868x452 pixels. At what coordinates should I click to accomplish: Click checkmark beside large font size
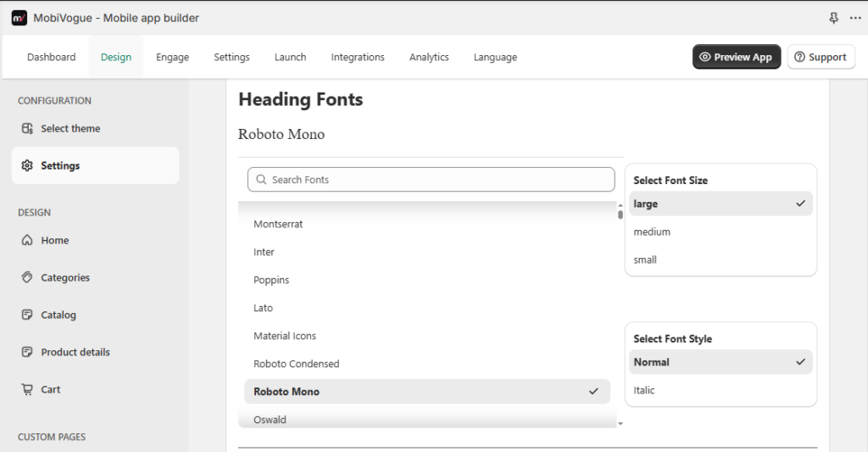pyautogui.click(x=800, y=204)
